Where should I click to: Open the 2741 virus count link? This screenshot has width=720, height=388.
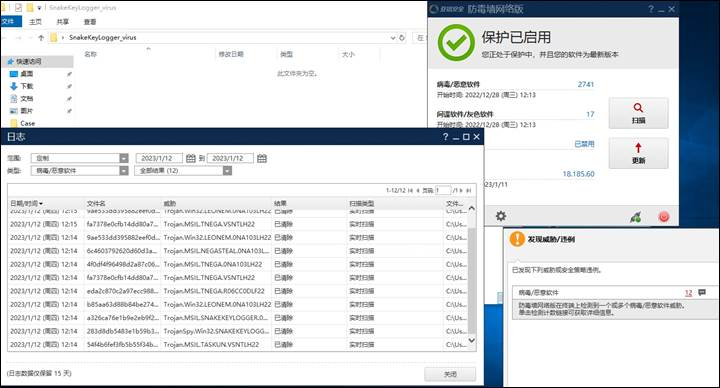click(586, 84)
